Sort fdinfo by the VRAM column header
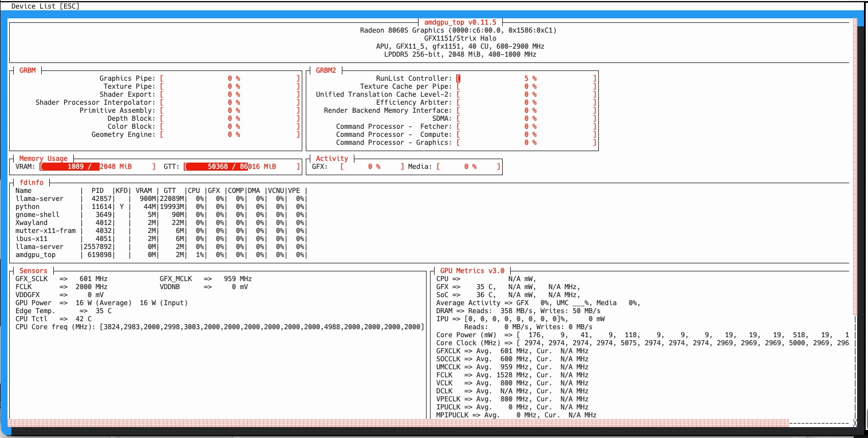Viewport: 868px width, 438px height. click(144, 191)
